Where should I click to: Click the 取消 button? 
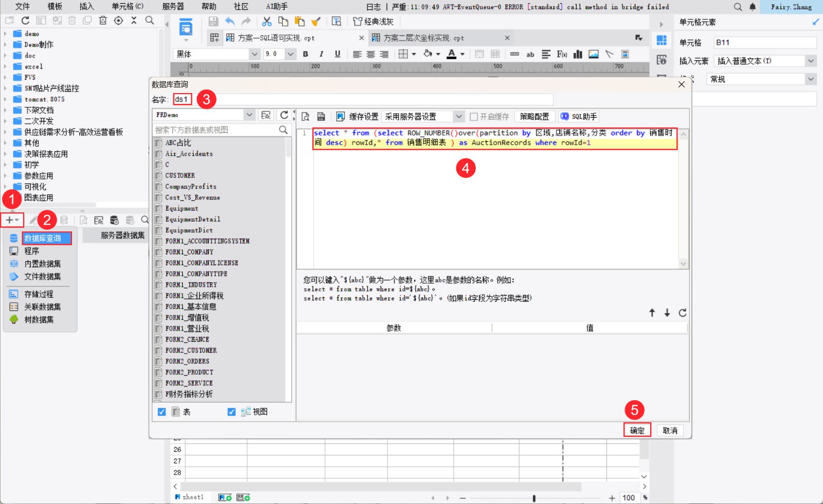click(670, 430)
